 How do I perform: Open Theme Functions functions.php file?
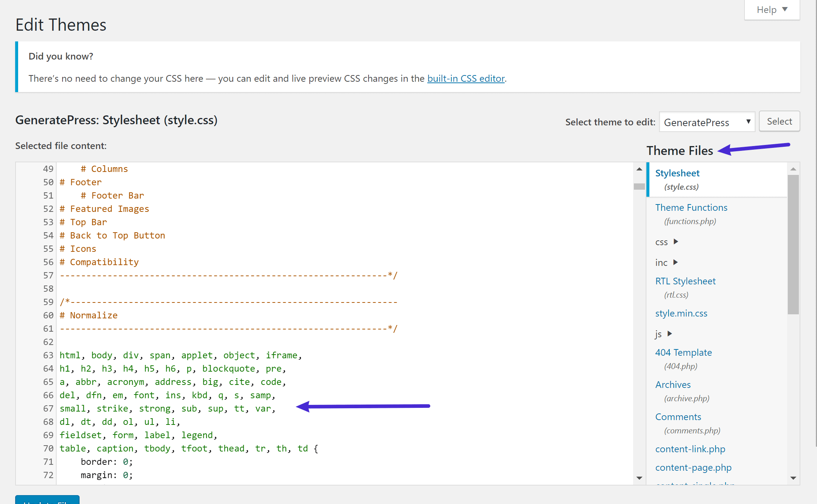tap(691, 208)
